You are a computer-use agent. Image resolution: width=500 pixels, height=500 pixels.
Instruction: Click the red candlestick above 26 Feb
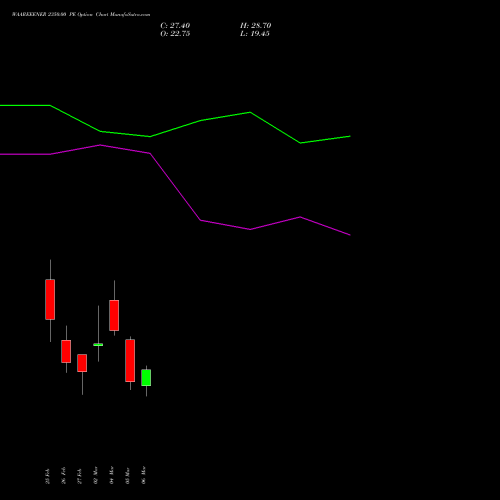(x=66, y=351)
